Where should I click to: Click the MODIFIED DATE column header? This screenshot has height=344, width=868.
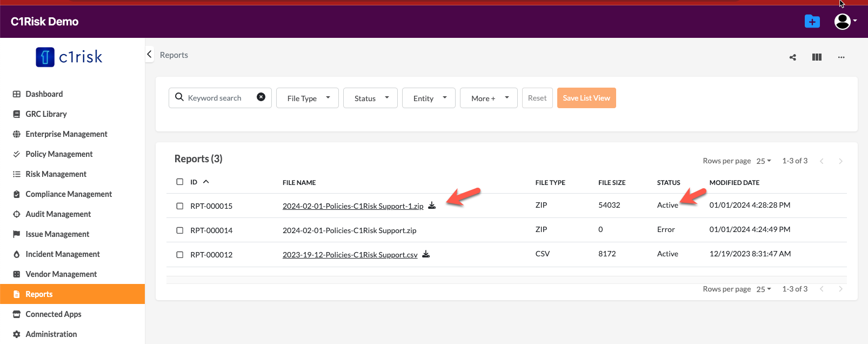(735, 183)
